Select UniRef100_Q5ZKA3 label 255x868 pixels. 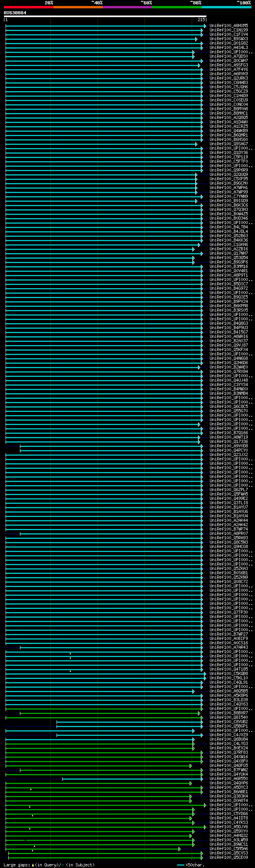tap(229, 568)
